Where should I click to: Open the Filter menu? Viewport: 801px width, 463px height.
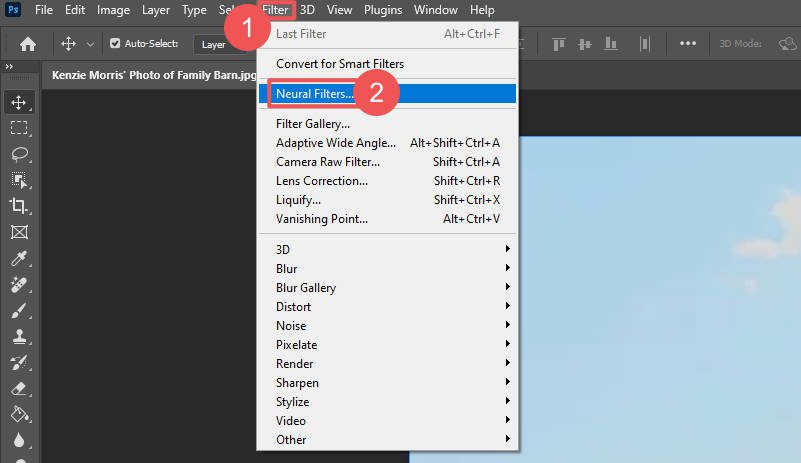pyautogui.click(x=276, y=10)
